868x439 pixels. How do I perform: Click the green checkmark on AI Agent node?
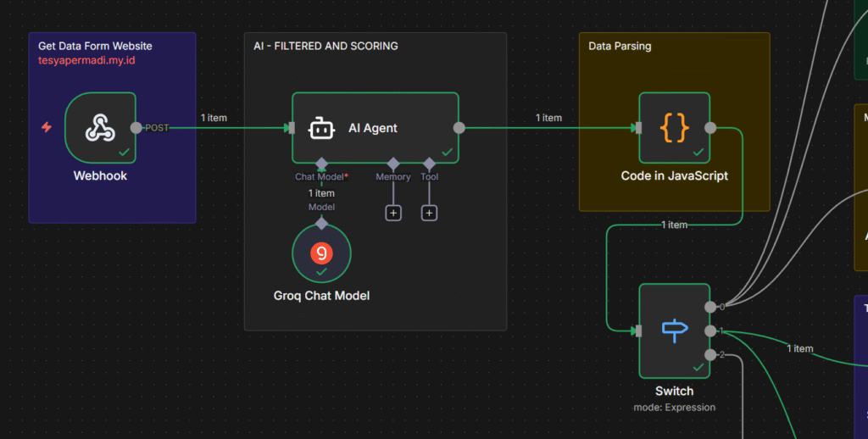click(447, 152)
